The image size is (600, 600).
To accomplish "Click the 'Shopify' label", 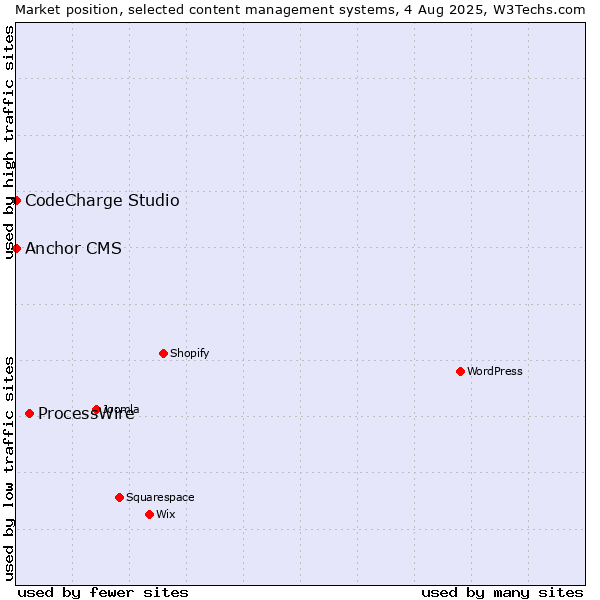I will pyautogui.click(x=189, y=353).
